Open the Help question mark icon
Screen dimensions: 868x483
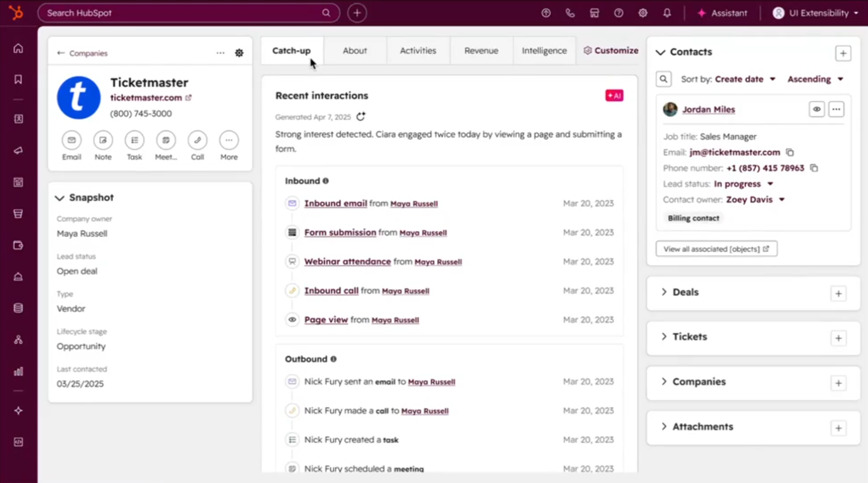click(x=619, y=13)
